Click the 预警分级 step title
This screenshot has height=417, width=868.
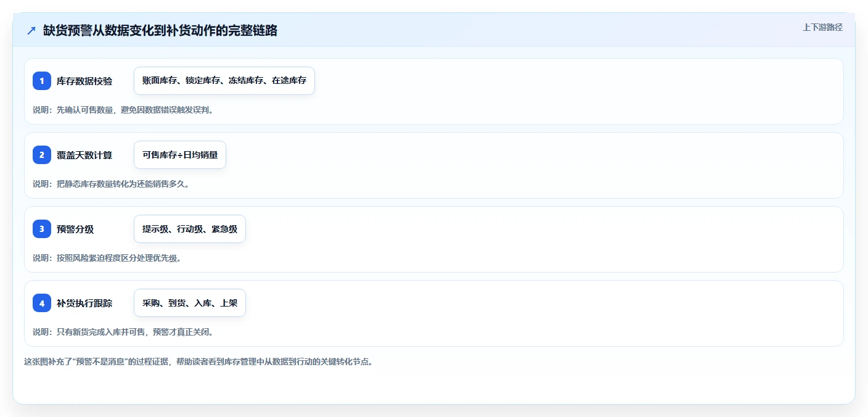(75, 229)
